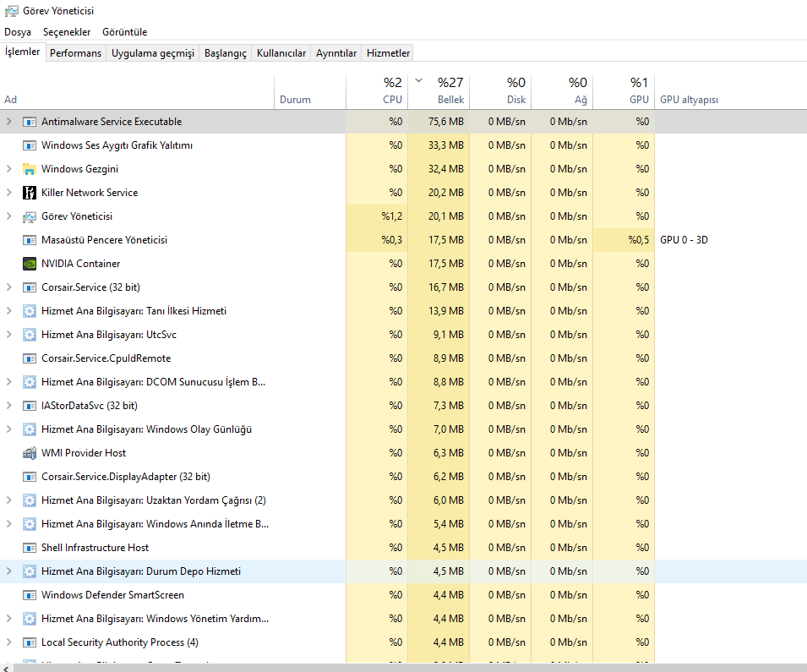
Task: Click the %0,5 GPU usage value
Action: tap(638, 240)
